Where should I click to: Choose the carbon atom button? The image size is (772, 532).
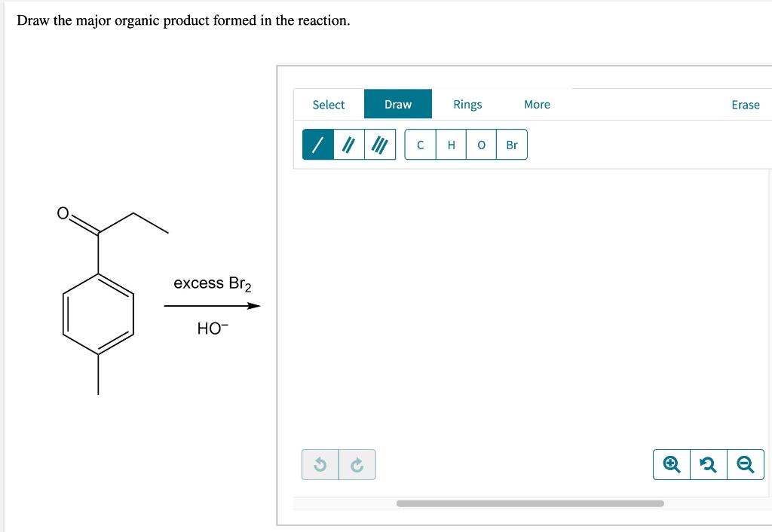[x=420, y=145]
